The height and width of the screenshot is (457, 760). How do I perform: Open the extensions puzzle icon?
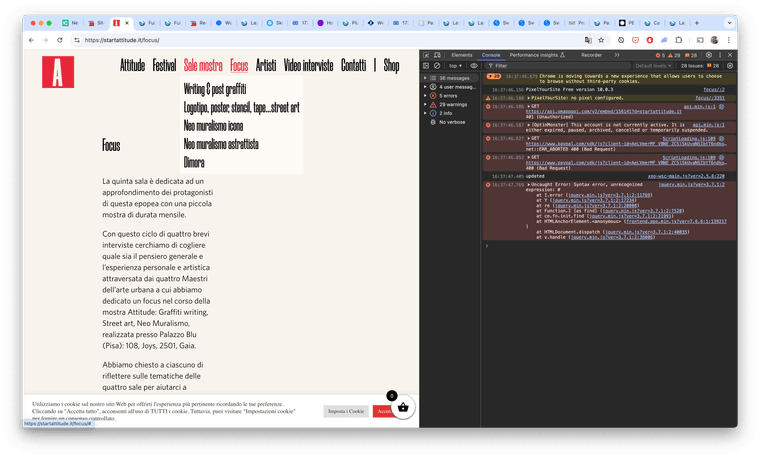679,40
